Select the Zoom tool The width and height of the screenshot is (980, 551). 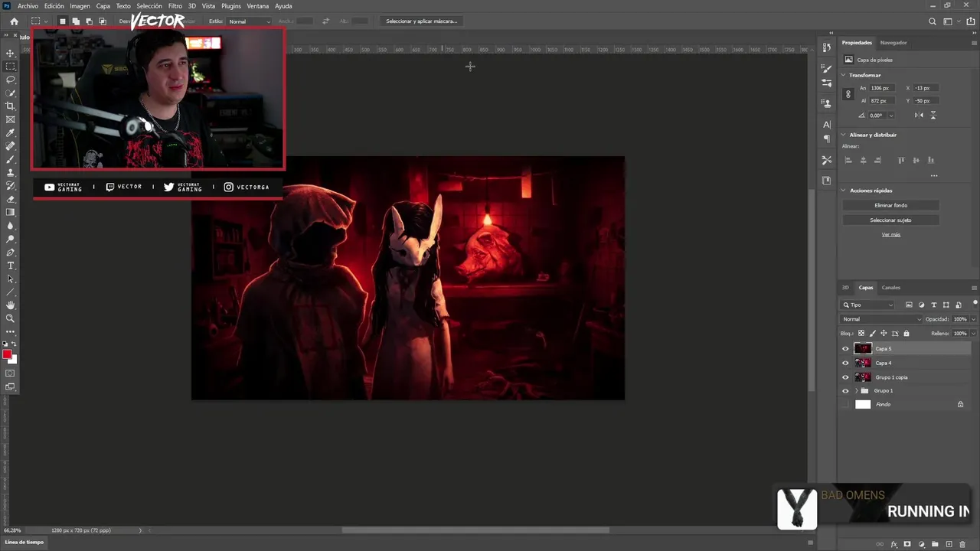(11, 318)
